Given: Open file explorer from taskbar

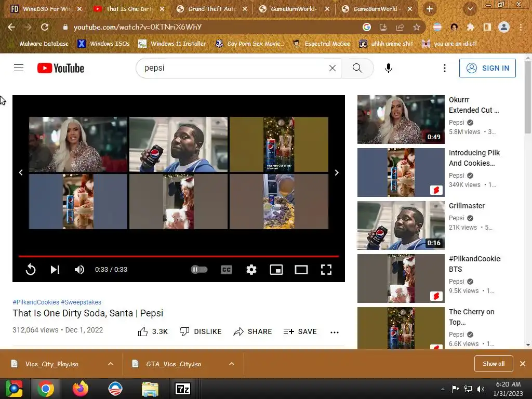Looking at the screenshot, I should pyautogui.click(x=150, y=389).
